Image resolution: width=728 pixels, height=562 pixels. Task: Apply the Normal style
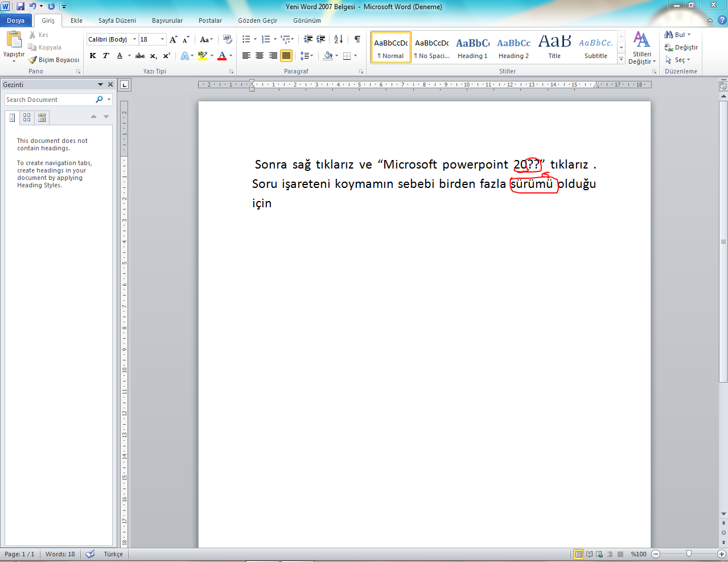391,47
